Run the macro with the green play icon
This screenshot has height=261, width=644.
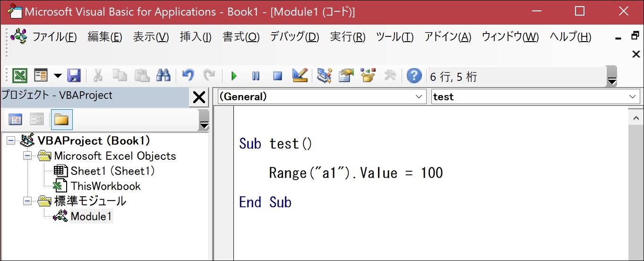[x=234, y=76]
